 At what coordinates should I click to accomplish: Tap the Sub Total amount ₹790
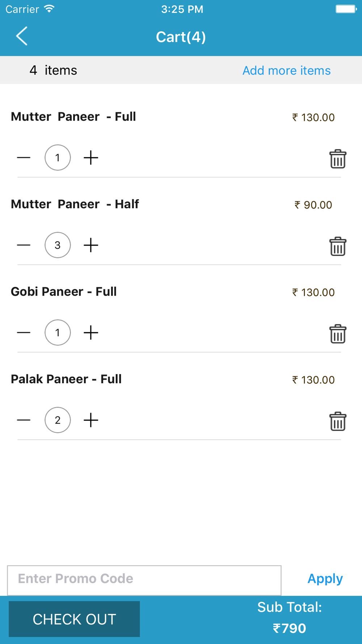289,628
